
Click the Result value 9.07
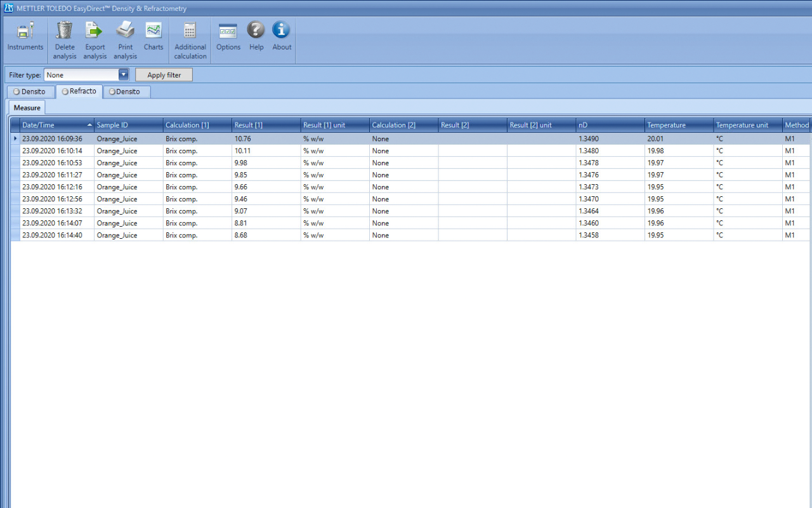241,211
